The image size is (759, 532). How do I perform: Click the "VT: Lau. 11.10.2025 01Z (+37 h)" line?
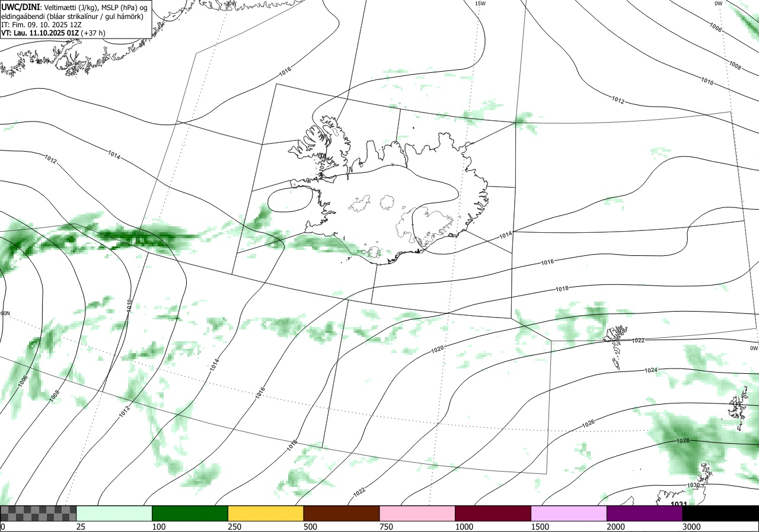click(53, 33)
